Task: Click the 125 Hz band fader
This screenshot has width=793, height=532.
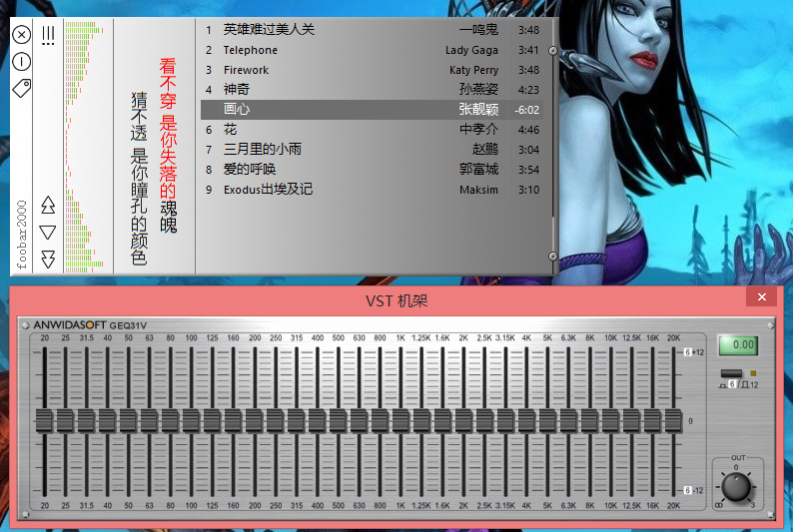Action: [212, 421]
